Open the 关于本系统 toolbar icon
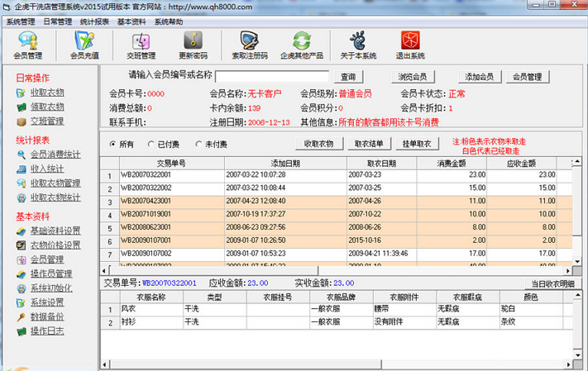Image resolution: width=588 pixels, height=371 pixels. coord(358,45)
